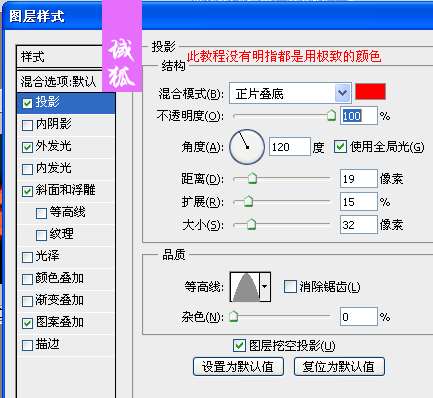Viewport: 433px width, 398px height.
Task: Select the 光泽 row label
Action: point(48,256)
